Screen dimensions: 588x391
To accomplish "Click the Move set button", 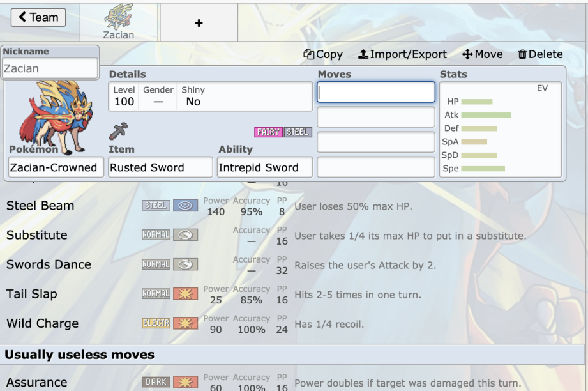I will [482, 54].
